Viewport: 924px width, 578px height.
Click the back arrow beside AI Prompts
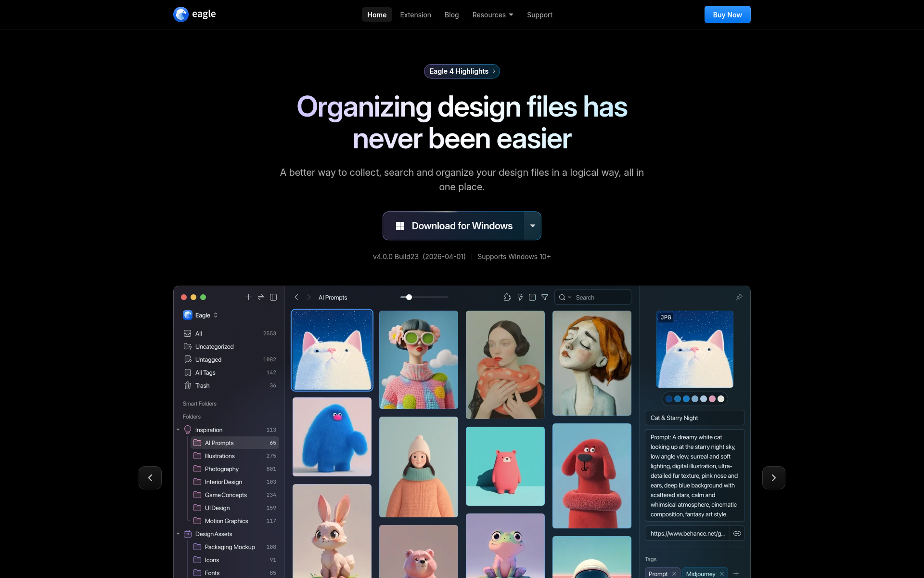(x=296, y=297)
